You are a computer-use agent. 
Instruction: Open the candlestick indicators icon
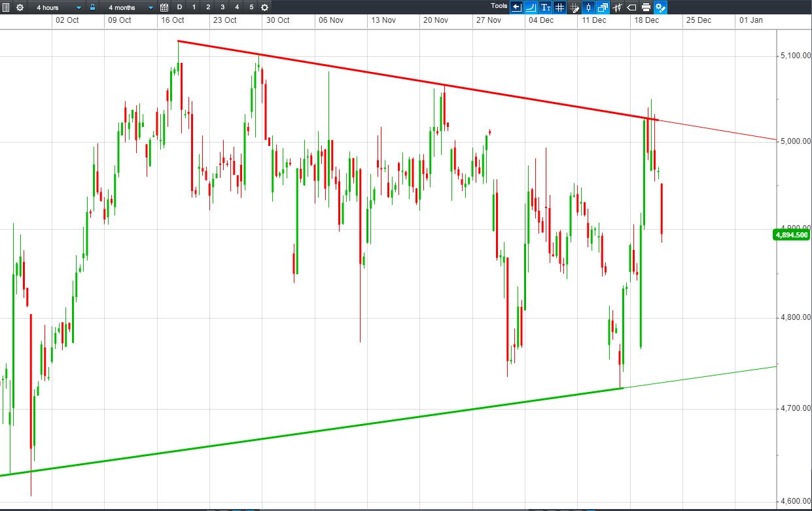pyautogui.click(x=617, y=7)
